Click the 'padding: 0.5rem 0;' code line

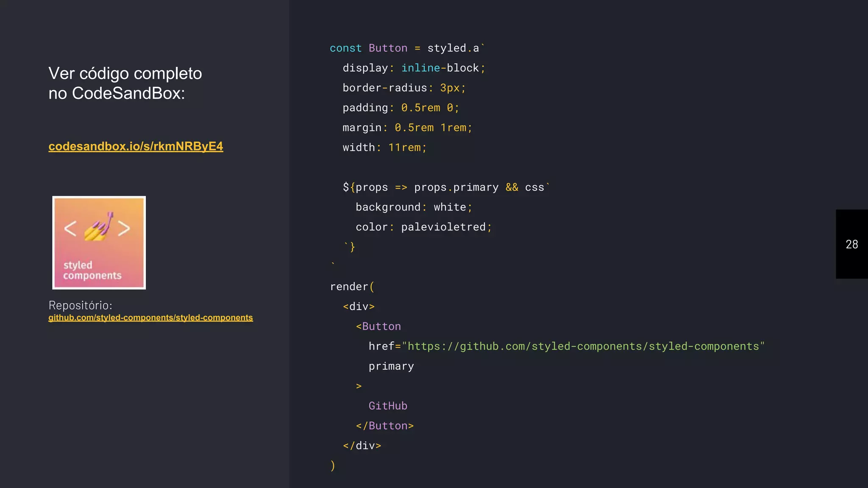(x=401, y=108)
